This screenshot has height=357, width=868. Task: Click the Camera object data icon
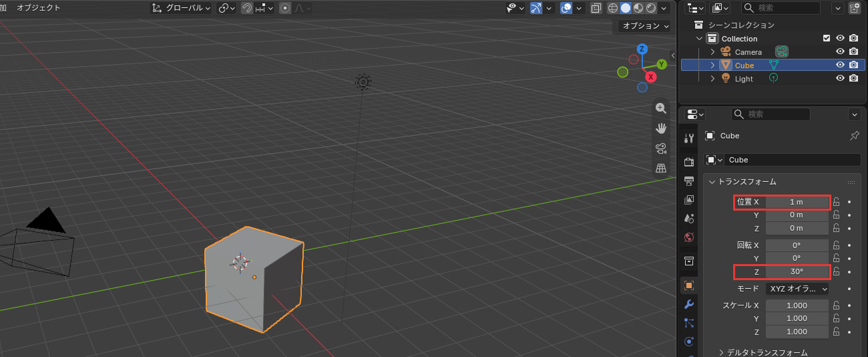[x=782, y=51]
